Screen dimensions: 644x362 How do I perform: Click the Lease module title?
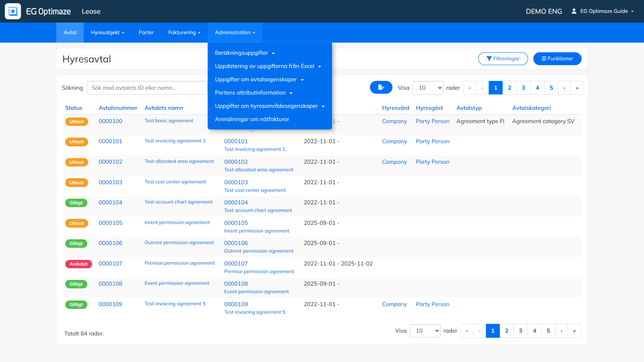[x=91, y=11]
